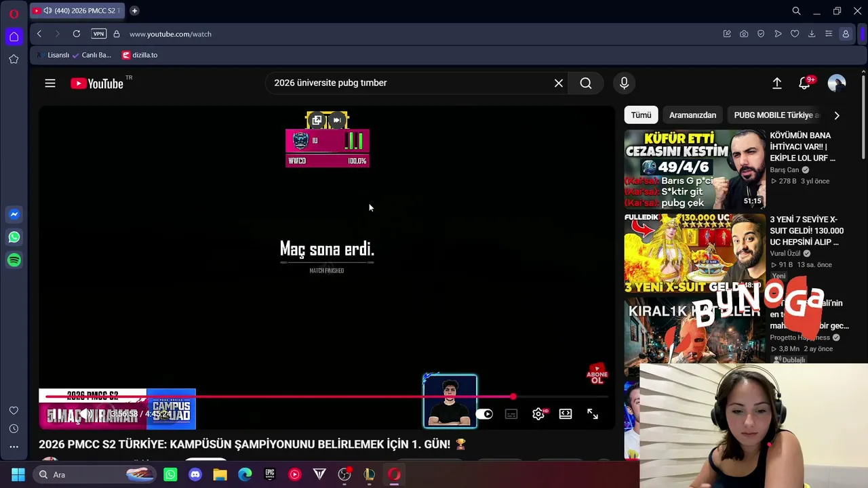Click the Windows taskbar search box
Screen dimensions: 868x488
click(x=95, y=474)
